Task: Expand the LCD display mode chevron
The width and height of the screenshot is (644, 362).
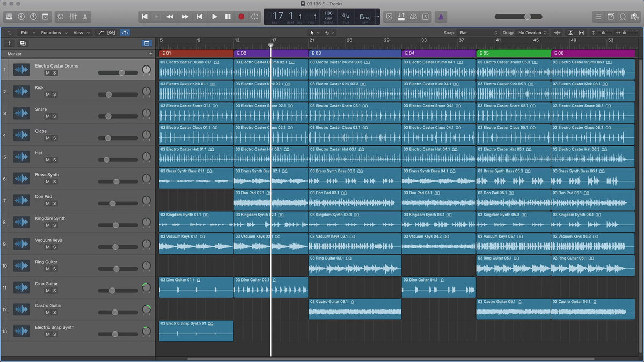Action: (x=377, y=17)
